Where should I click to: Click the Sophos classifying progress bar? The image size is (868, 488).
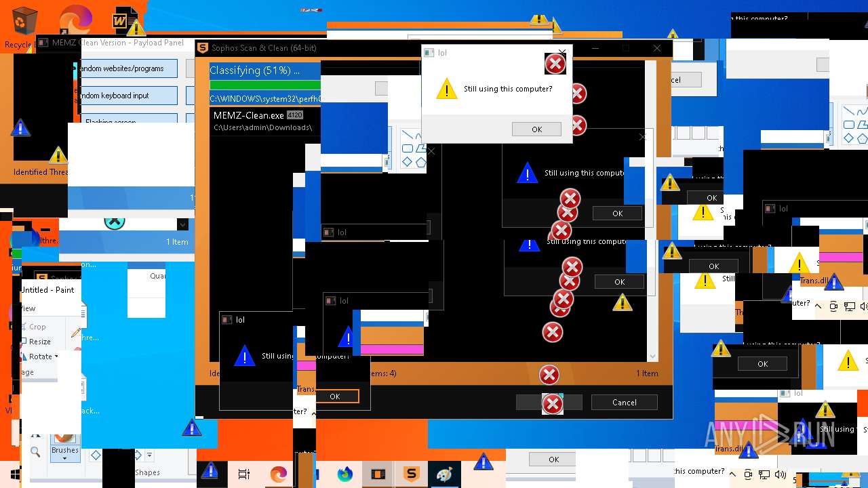[265, 85]
